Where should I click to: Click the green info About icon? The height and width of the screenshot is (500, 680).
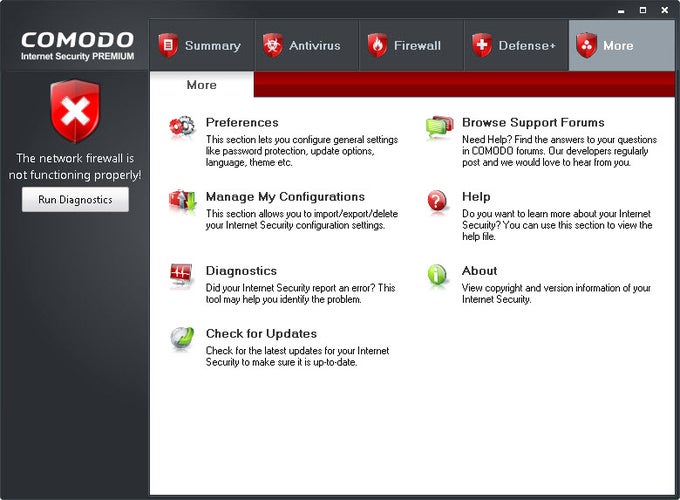(437, 275)
